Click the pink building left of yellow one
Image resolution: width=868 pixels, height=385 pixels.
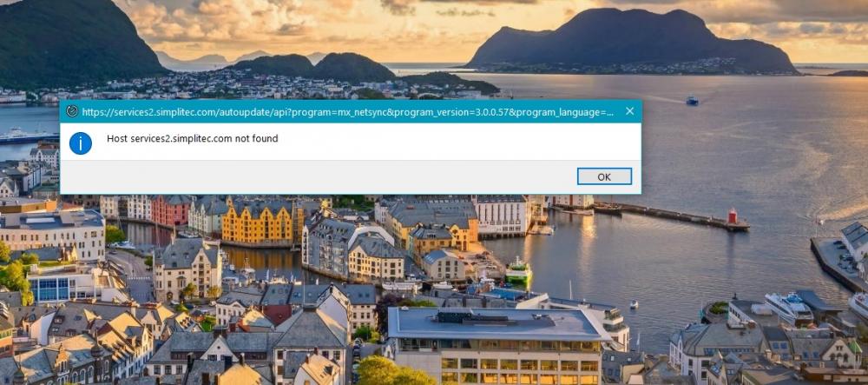pos(170,210)
